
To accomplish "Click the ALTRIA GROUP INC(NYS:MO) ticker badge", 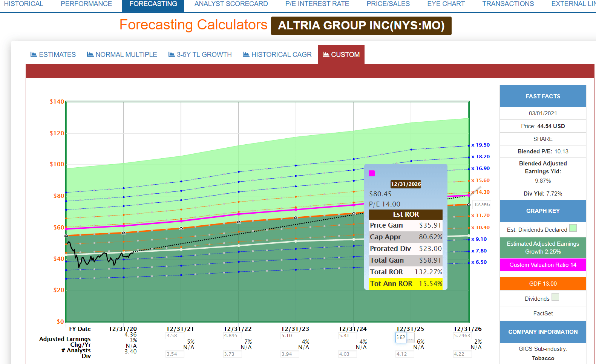I will [x=361, y=26].
